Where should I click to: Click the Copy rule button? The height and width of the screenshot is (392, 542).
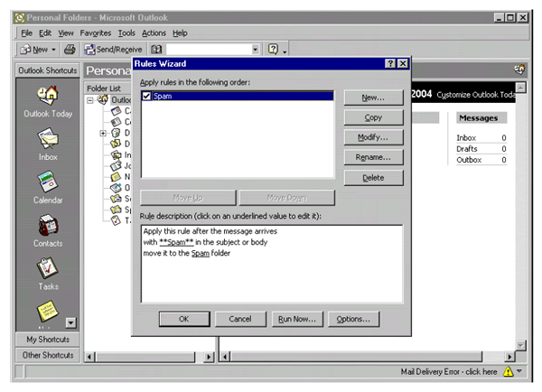[x=373, y=117]
